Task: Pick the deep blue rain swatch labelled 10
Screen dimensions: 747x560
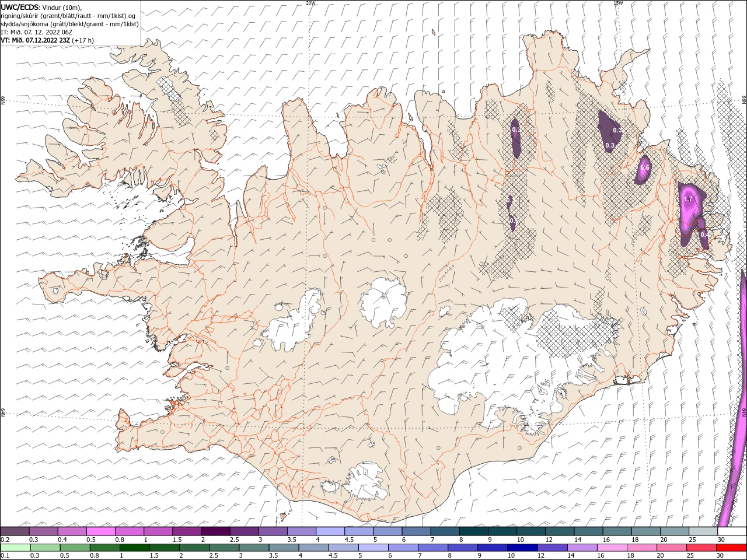Action: coord(522,548)
